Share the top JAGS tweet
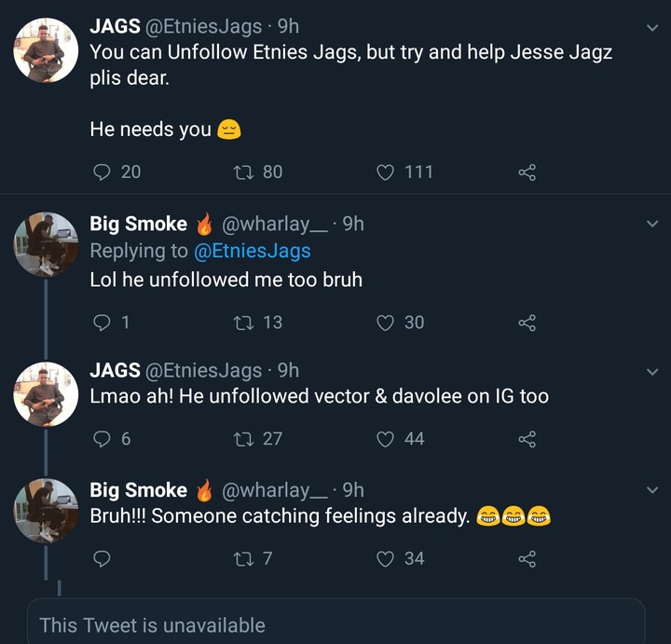 click(527, 172)
